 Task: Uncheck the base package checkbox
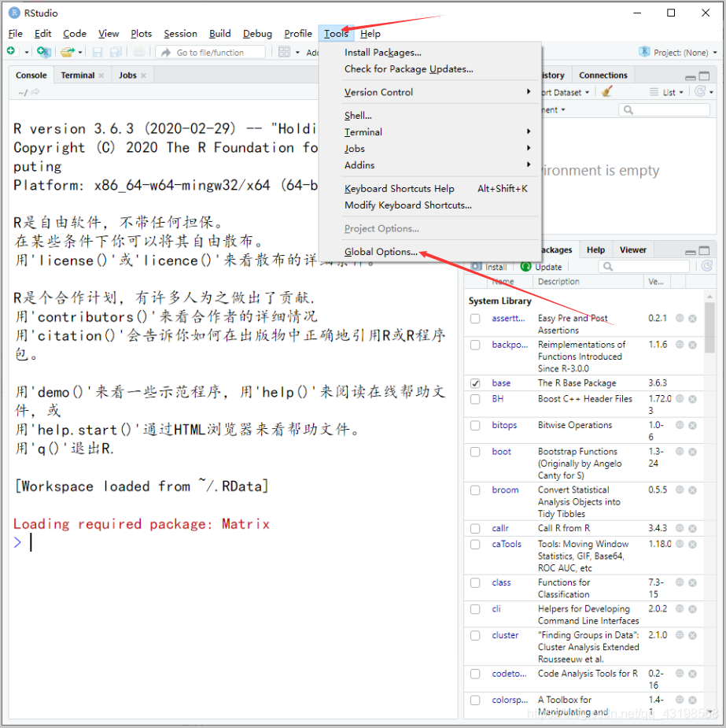(x=475, y=383)
